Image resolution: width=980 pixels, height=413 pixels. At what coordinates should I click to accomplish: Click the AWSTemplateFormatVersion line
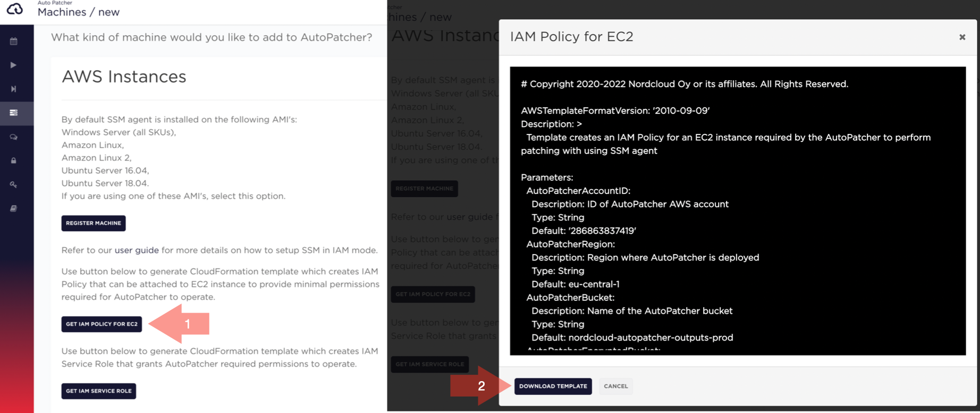615,111
